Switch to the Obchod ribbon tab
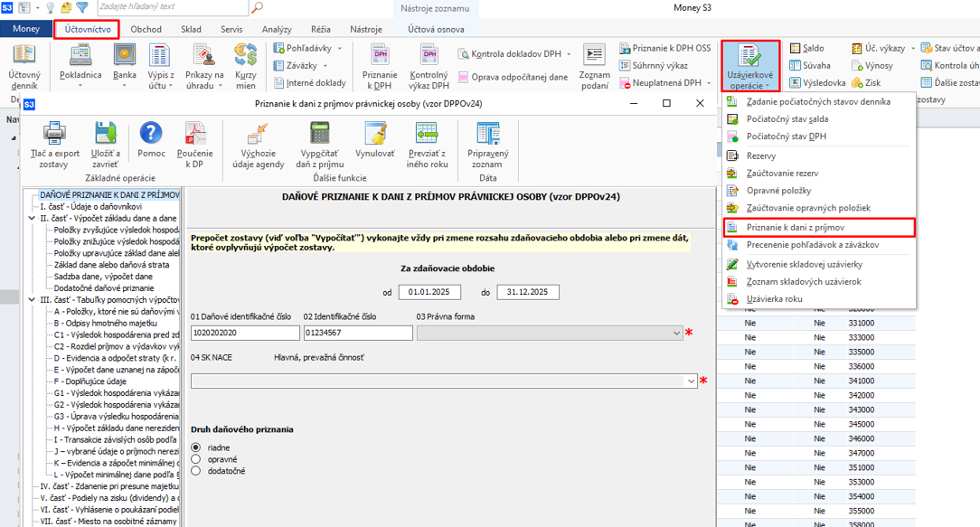 146,29
